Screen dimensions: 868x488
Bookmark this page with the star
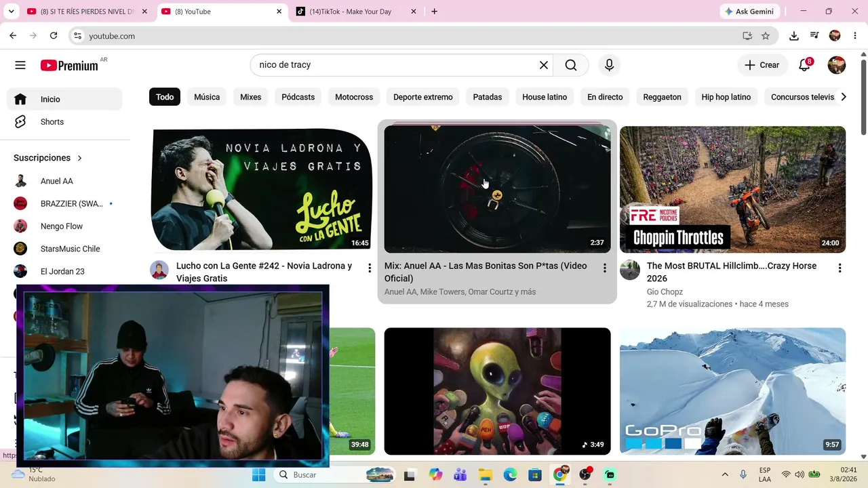[x=766, y=36]
